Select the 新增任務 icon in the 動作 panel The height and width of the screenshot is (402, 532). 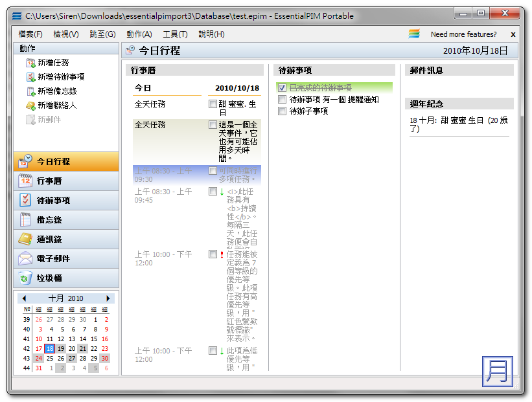pyautogui.click(x=29, y=61)
